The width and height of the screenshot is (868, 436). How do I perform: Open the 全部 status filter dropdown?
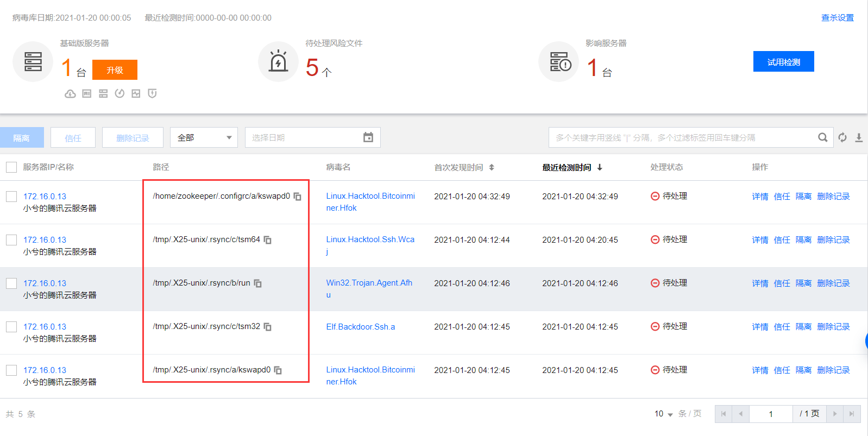tap(204, 137)
